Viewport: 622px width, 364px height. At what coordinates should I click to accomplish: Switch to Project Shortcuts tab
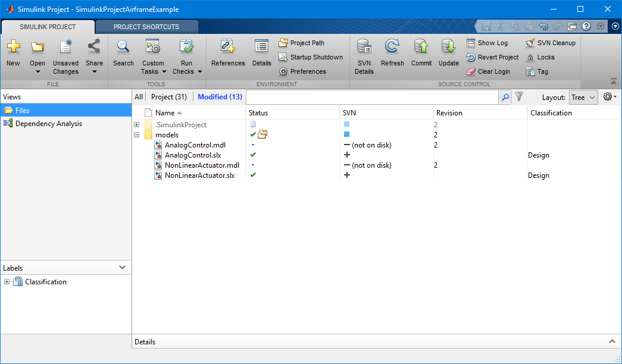click(146, 27)
